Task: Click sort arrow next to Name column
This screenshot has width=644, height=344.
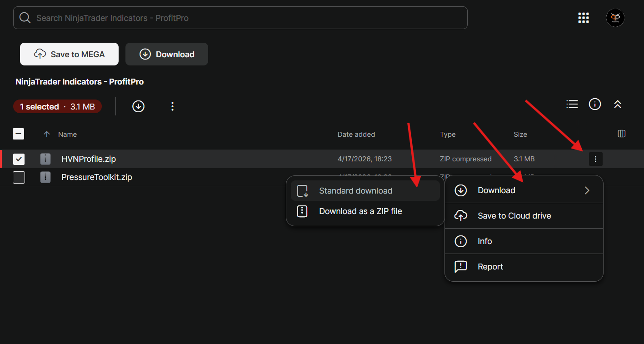Action: 47,135
